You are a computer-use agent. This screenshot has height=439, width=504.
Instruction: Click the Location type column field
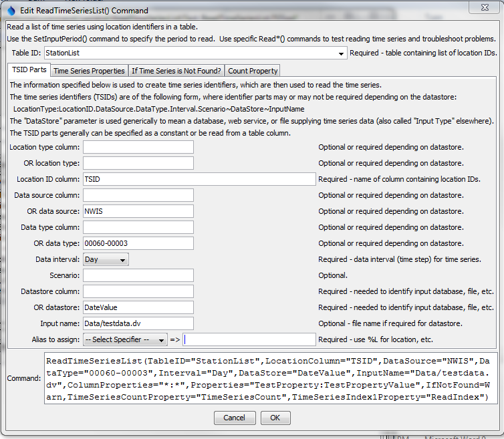(x=138, y=147)
